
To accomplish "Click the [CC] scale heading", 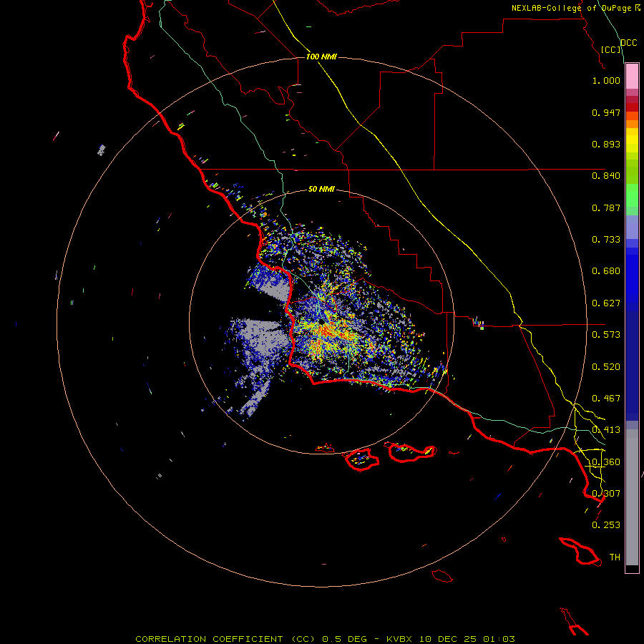I will pos(611,49).
